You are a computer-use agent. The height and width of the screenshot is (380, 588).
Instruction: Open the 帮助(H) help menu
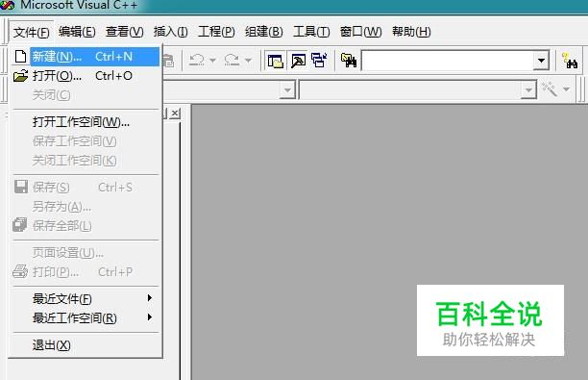(x=411, y=32)
